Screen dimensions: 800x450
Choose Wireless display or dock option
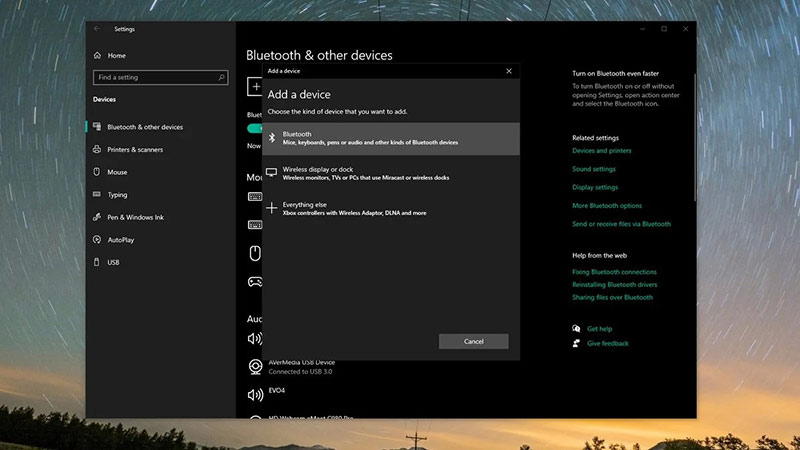tap(391, 173)
